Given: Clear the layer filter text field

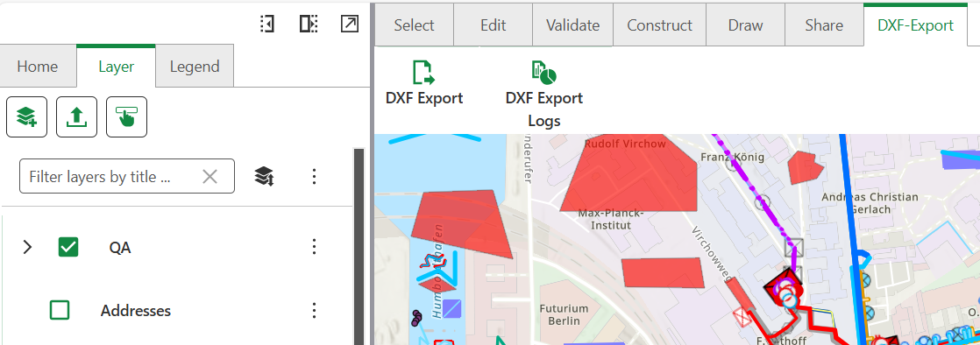Looking at the screenshot, I should click(x=210, y=177).
